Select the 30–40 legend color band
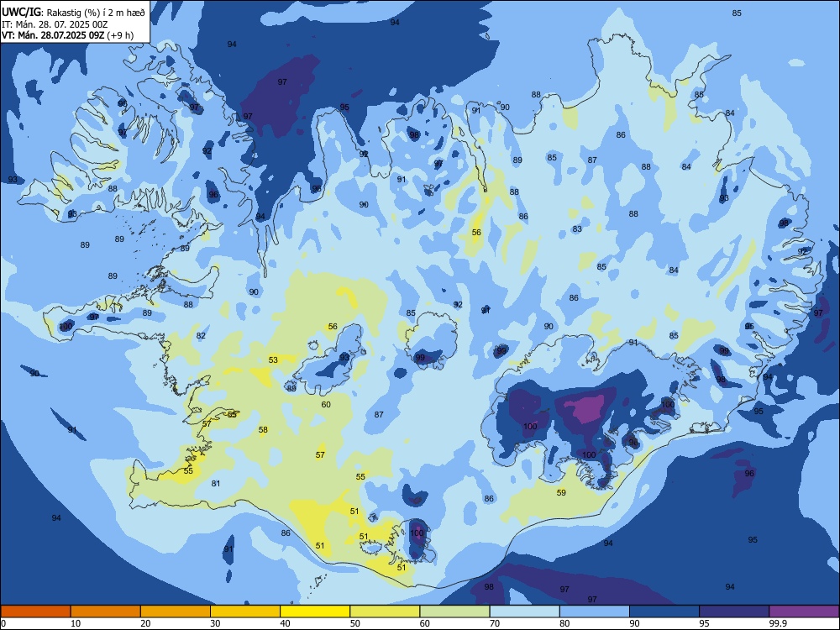Screen dimensions: 840x630 245,612
